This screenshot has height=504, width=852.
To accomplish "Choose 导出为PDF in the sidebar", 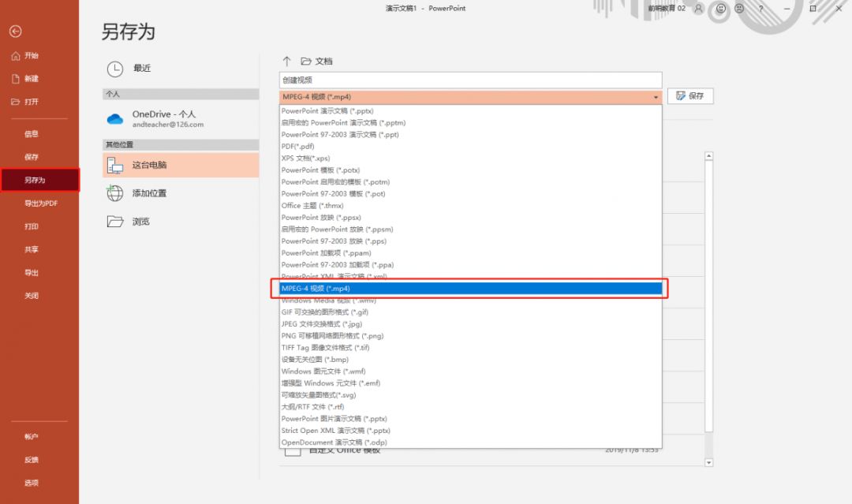I will pos(40,203).
